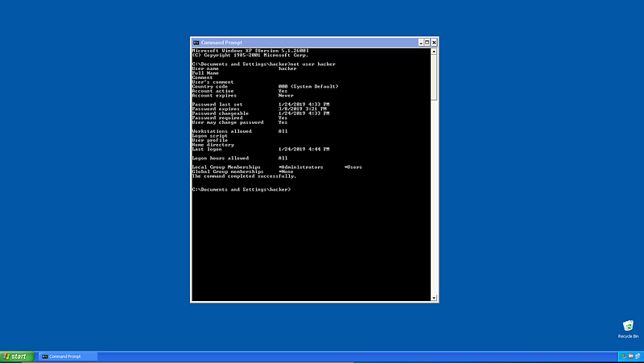The image size is (644, 363).
Task: Open the Command Prompt title bar system icon
Action: (x=196, y=43)
